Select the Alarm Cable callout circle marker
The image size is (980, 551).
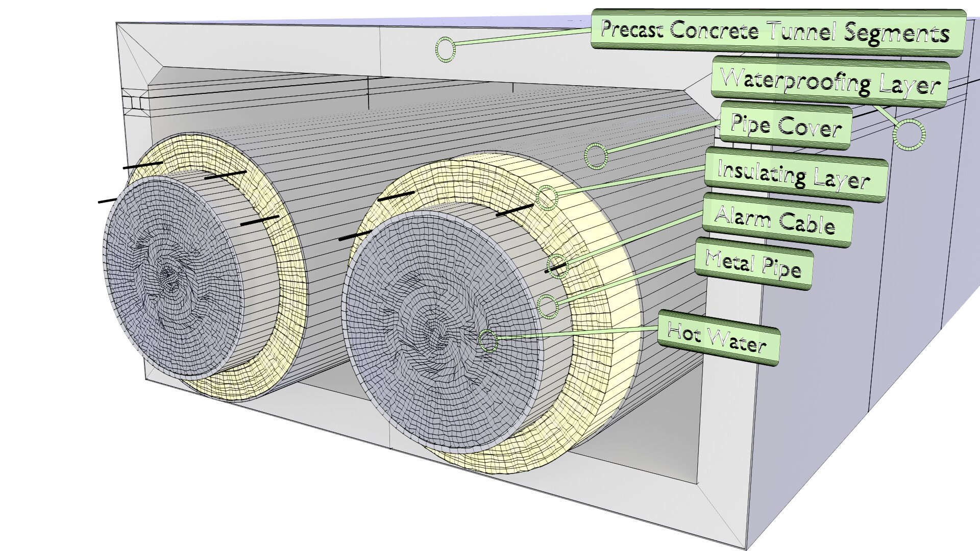point(557,266)
